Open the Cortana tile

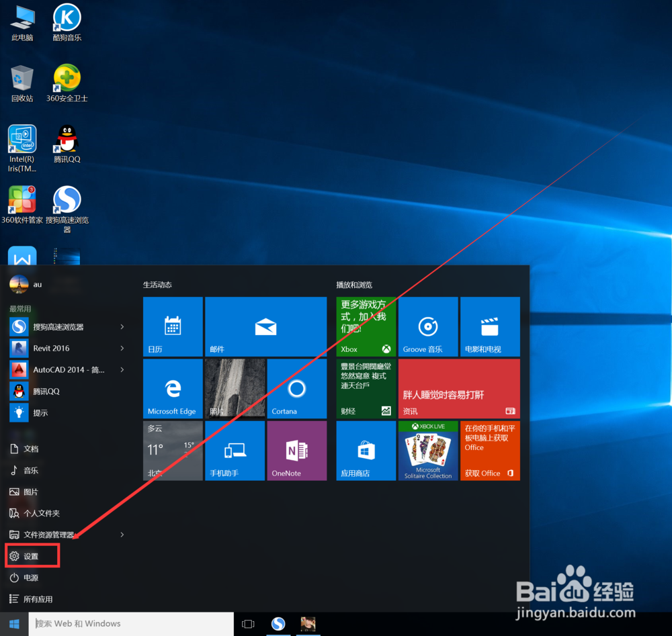(x=297, y=388)
